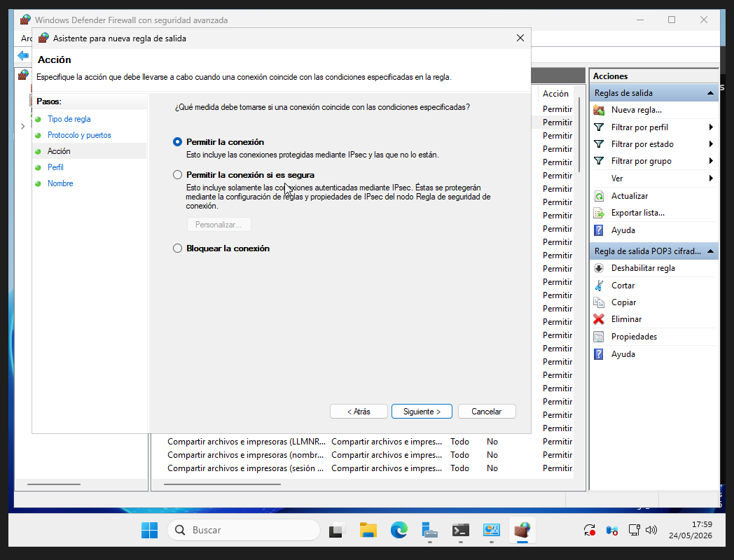Expand 'Filtrar por grupo' submenu arrow

tap(711, 161)
